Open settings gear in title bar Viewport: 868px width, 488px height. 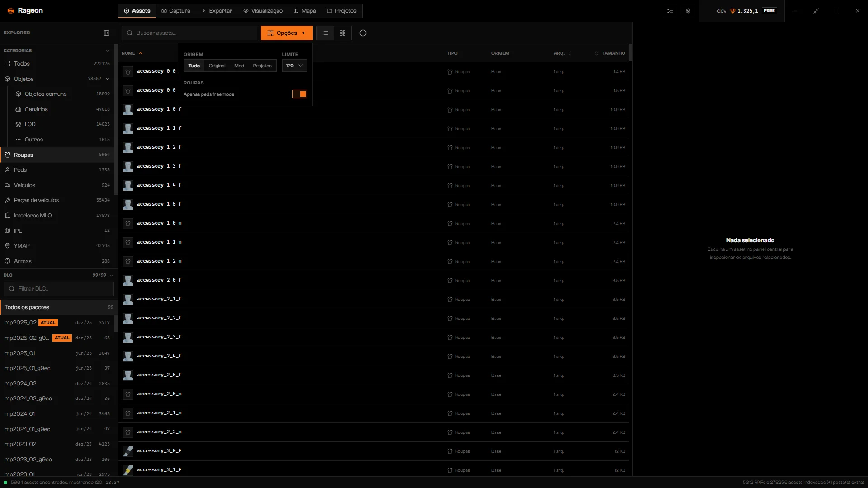point(688,11)
